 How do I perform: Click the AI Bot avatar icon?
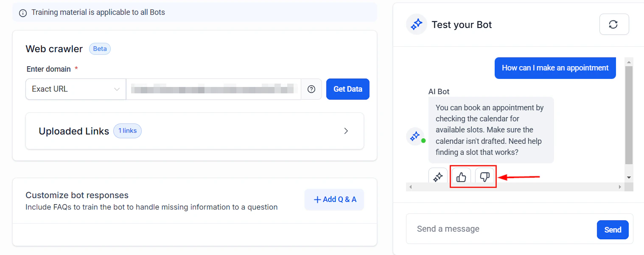pyautogui.click(x=415, y=136)
